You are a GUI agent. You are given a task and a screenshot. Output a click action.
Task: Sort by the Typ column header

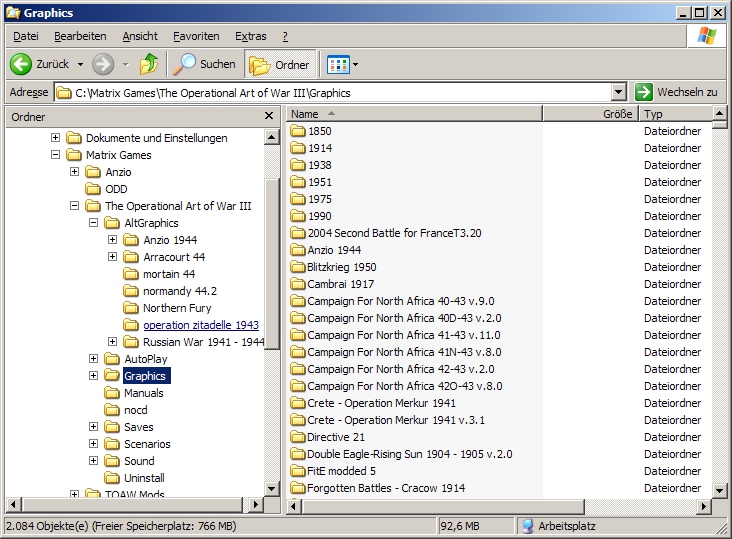676,114
